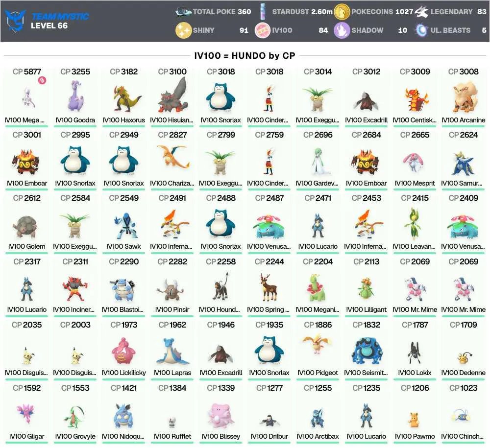490x448 pixels.
Task: Select the "IV100 Lilligant" label
Action: click(x=366, y=310)
